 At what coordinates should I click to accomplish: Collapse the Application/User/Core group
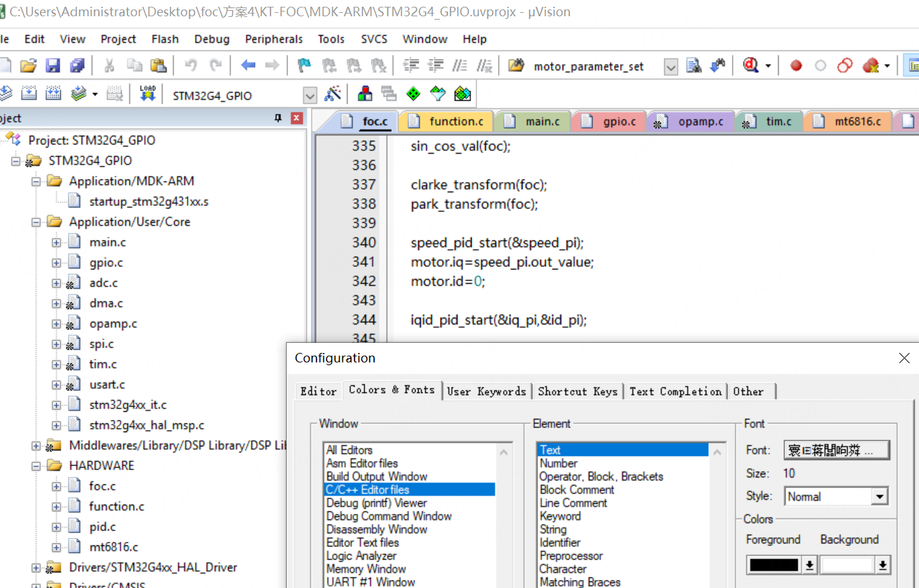pos(35,222)
